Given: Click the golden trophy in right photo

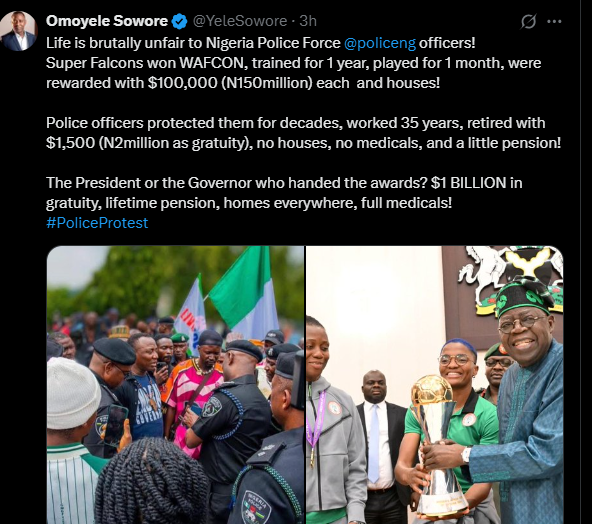Looking at the screenshot, I should pyautogui.click(x=437, y=445).
